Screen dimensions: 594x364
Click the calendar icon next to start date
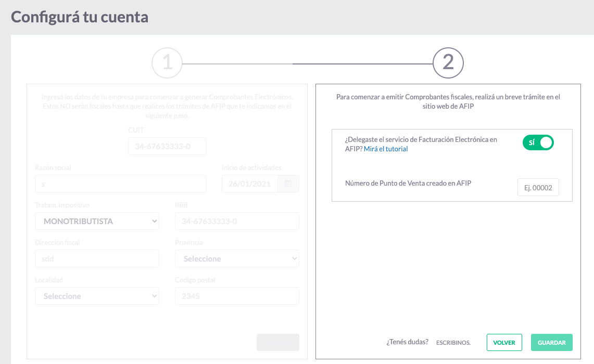click(289, 184)
